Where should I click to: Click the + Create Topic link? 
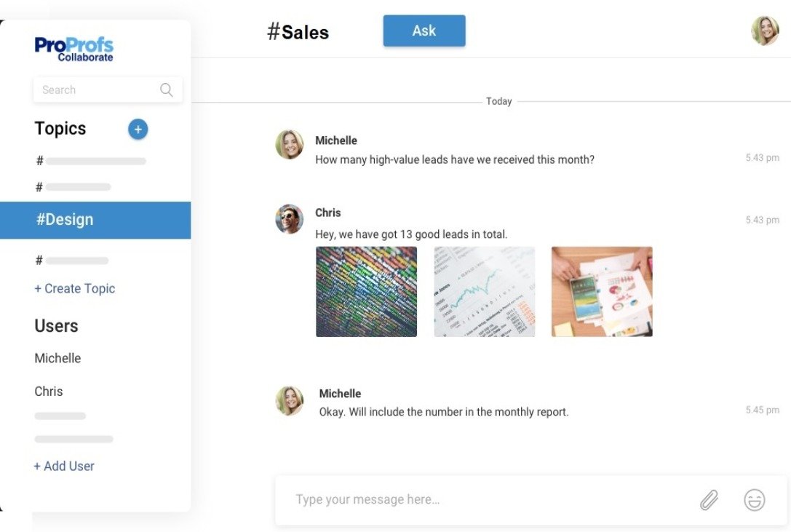[75, 288]
